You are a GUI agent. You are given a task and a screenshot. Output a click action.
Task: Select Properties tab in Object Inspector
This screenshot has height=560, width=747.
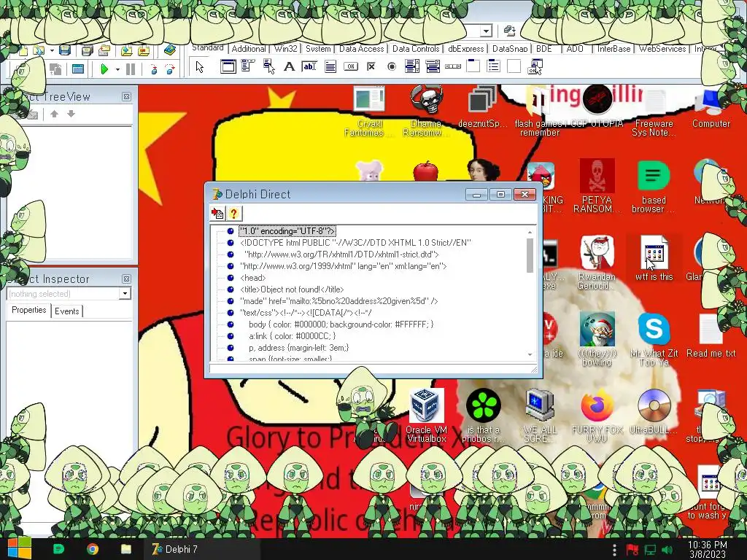click(x=29, y=310)
